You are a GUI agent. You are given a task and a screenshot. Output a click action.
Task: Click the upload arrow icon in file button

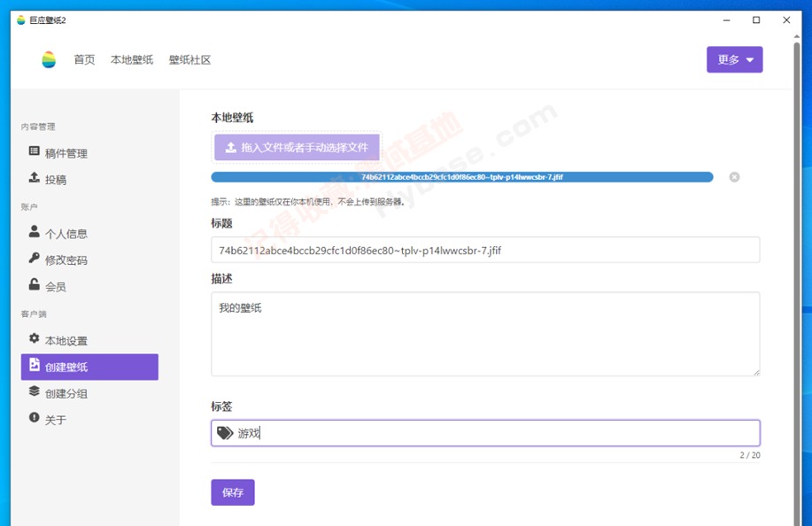[231, 148]
